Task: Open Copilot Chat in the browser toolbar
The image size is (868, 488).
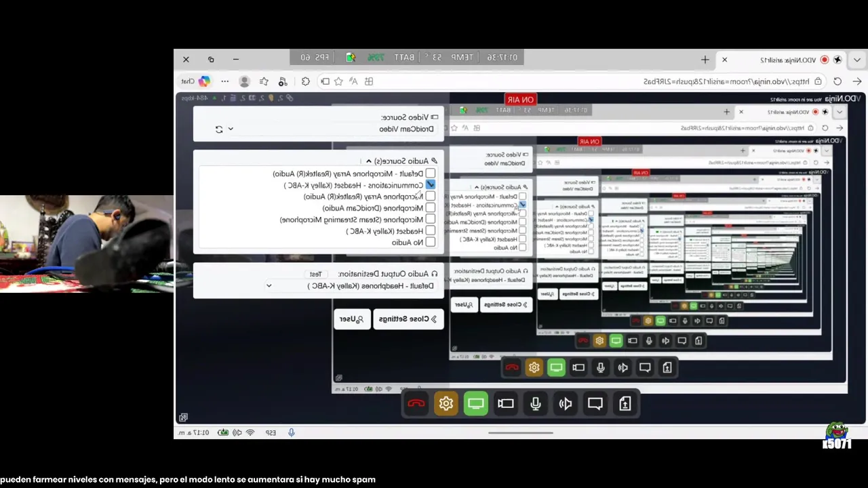Action: 196,81
